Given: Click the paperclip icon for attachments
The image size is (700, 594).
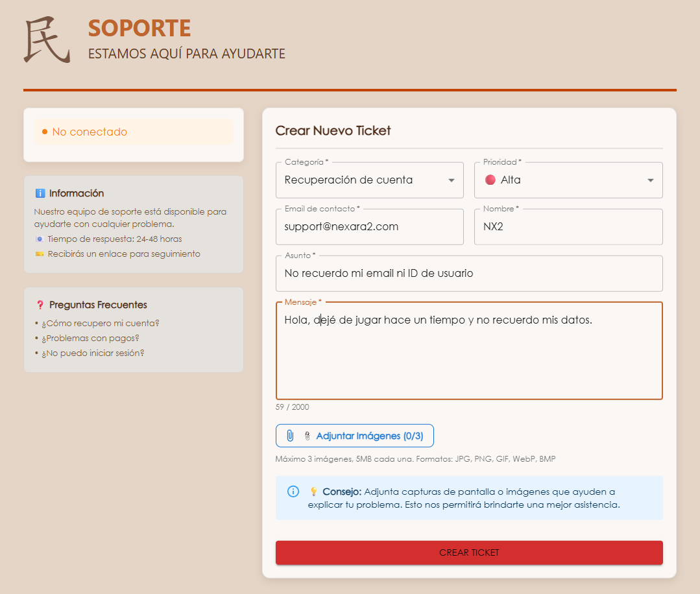Looking at the screenshot, I should click(290, 436).
